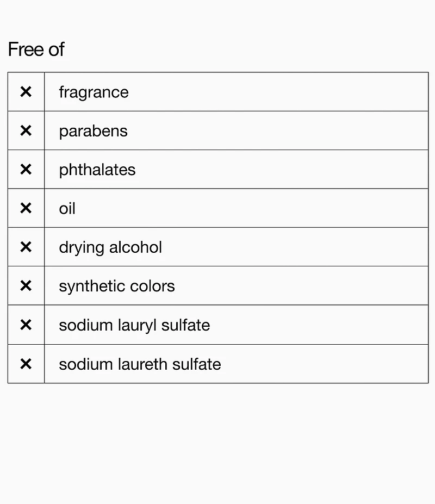
Task: Select the 'phthalates' entry
Action: tap(97, 170)
